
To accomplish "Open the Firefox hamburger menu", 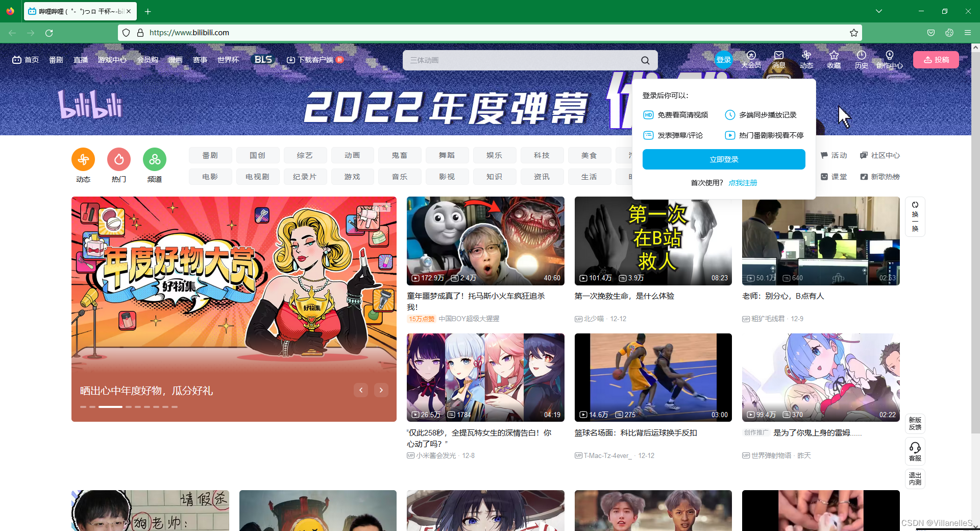I will pos(968,32).
